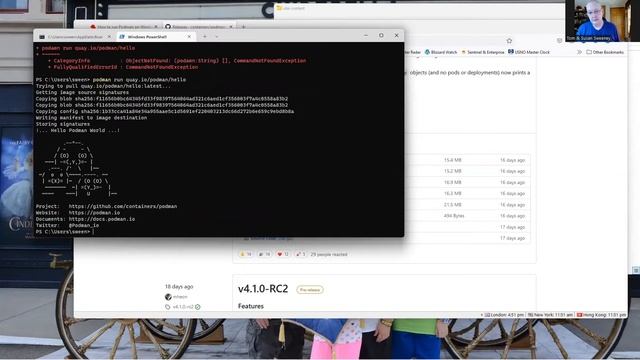The height and width of the screenshot is (360, 640).
Task: Open the v4.1.0-RC2 release title
Action: [x=263, y=289]
